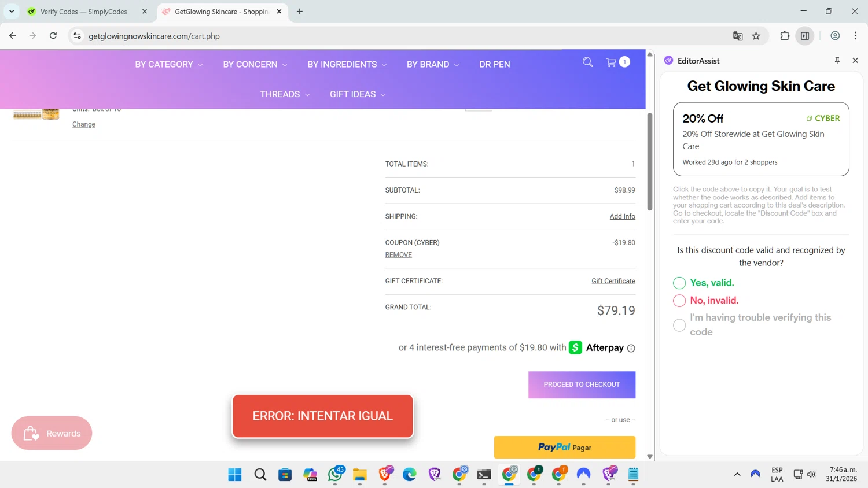Screen dimensions: 868x488
Task: Close the EditorAssist side panel
Action: pos(855,61)
